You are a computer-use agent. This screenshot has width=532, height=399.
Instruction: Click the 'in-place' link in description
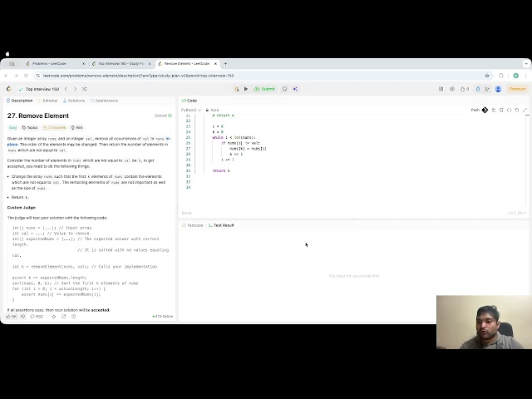(12, 144)
